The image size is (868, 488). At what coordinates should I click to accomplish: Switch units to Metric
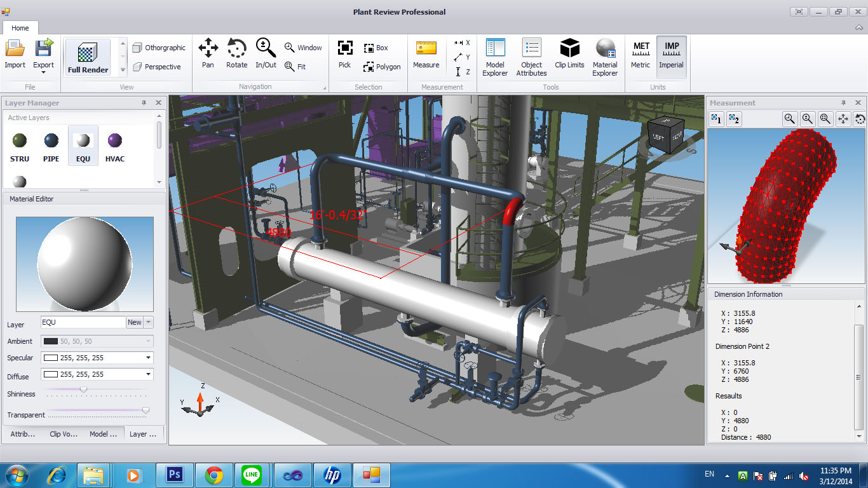pos(641,55)
